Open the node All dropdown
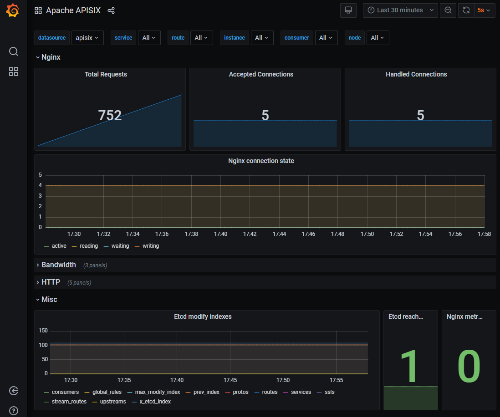This screenshot has height=417, width=500. coord(377,38)
